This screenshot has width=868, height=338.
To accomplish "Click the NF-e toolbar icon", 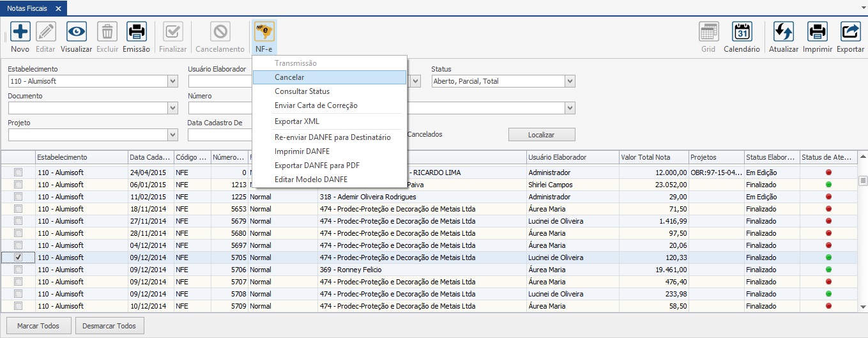I will (264, 31).
